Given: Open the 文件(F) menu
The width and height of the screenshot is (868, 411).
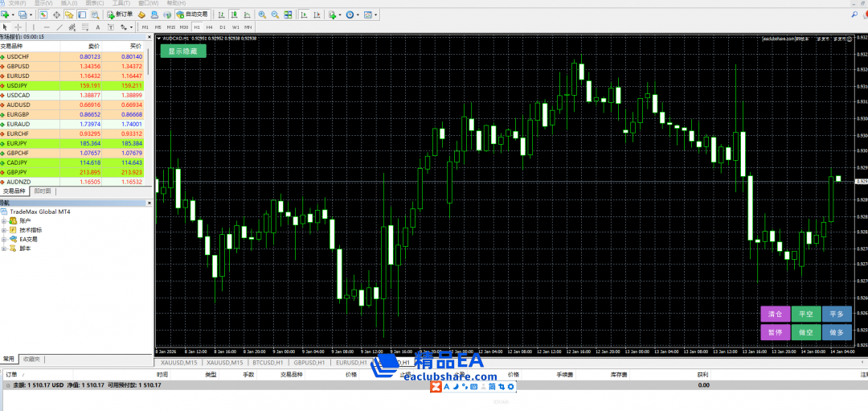Looking at the screenshot, I should [17, 3].
